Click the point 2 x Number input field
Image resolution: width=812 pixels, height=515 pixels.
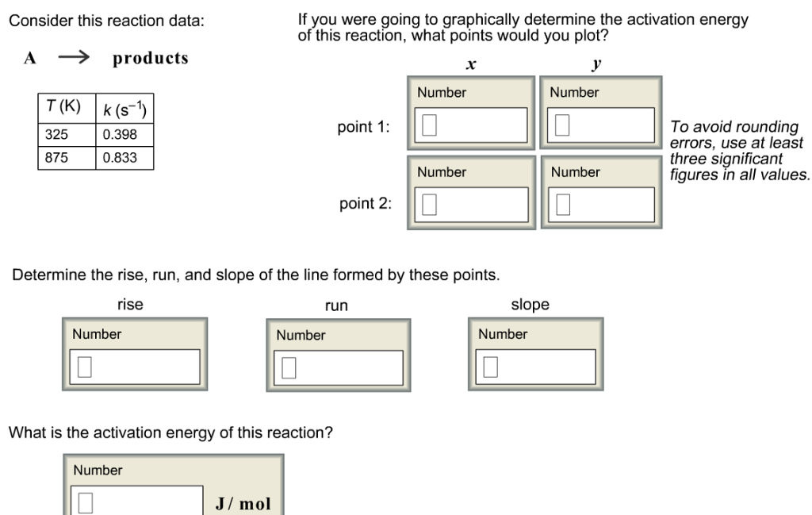[469, 204]
